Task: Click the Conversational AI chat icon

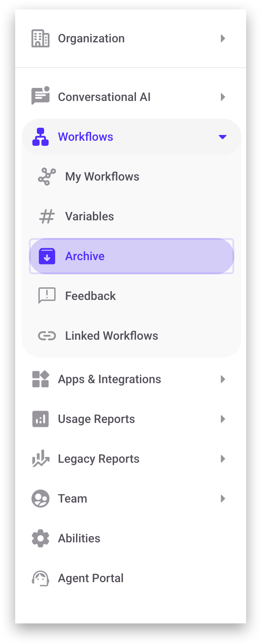Action: (x=40, y=96)
